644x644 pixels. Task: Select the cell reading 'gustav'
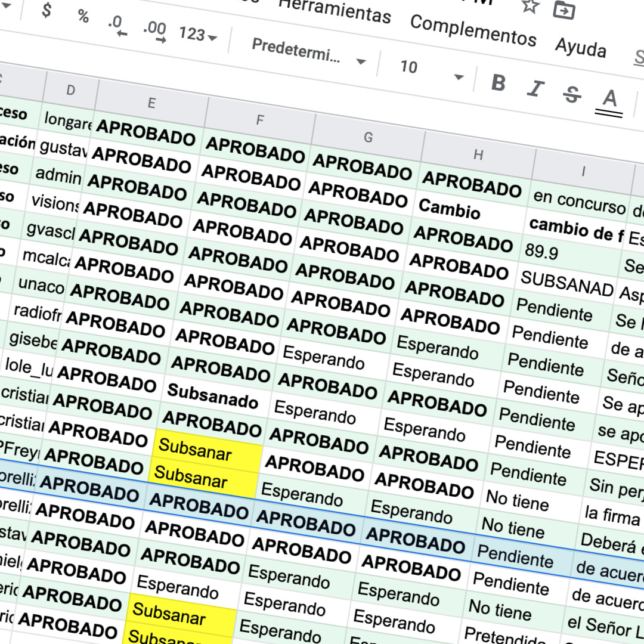pyautogui.click(x=63, y=148)
